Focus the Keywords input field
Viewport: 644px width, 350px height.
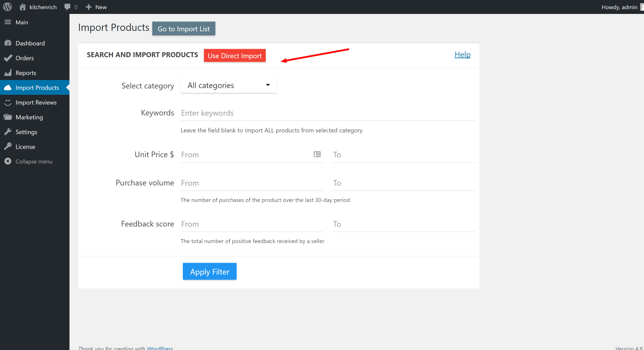327,113
